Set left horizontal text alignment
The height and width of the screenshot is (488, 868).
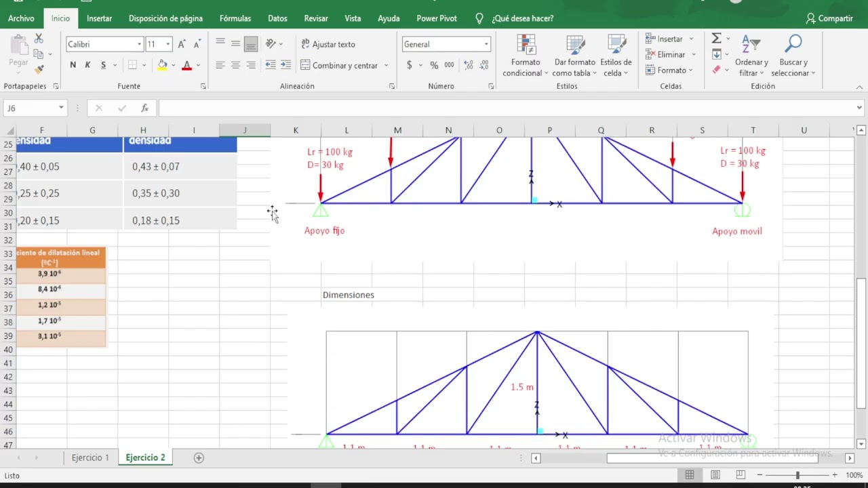[x=220, y=65]
